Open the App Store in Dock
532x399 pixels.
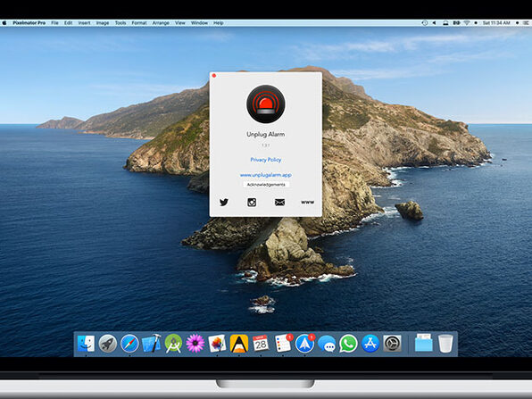(370, 344)
